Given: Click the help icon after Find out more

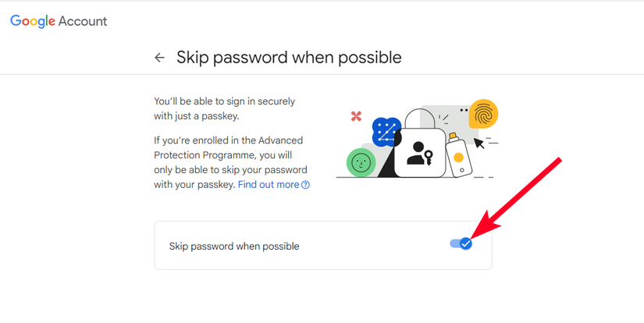Looking at the screenshot, I should pyautogui.click(x=306, y=185).
